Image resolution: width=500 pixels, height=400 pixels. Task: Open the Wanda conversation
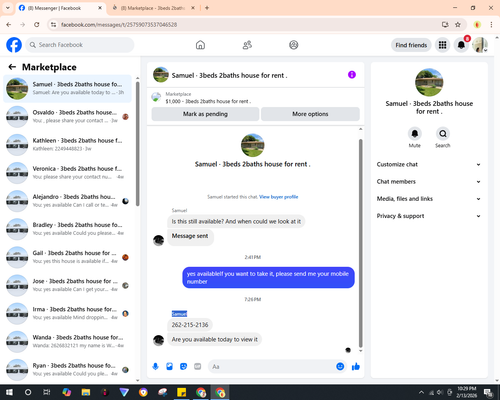(68, 342)
